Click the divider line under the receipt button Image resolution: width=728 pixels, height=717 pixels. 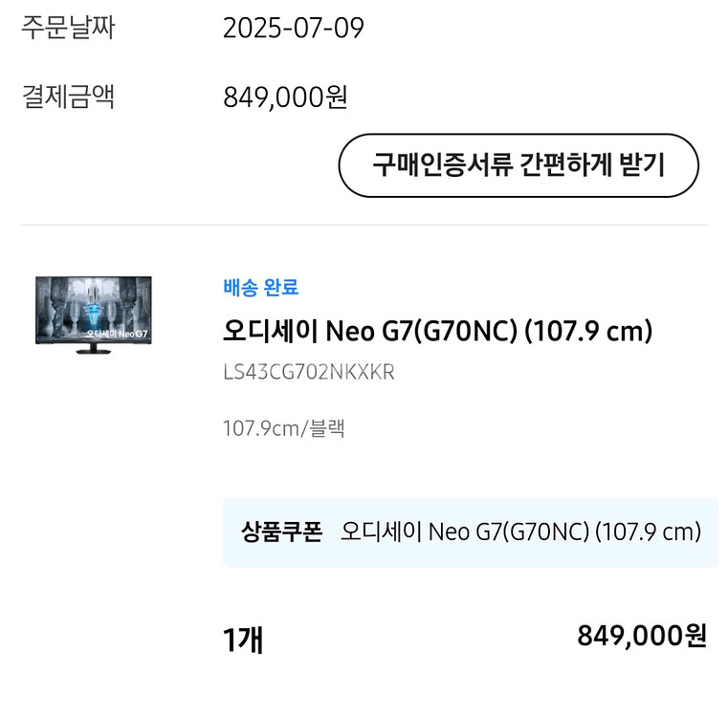coord(364,226)
